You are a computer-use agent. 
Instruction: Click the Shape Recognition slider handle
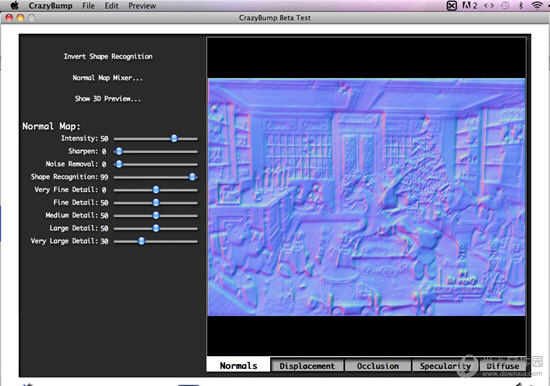tap(192, 177)
